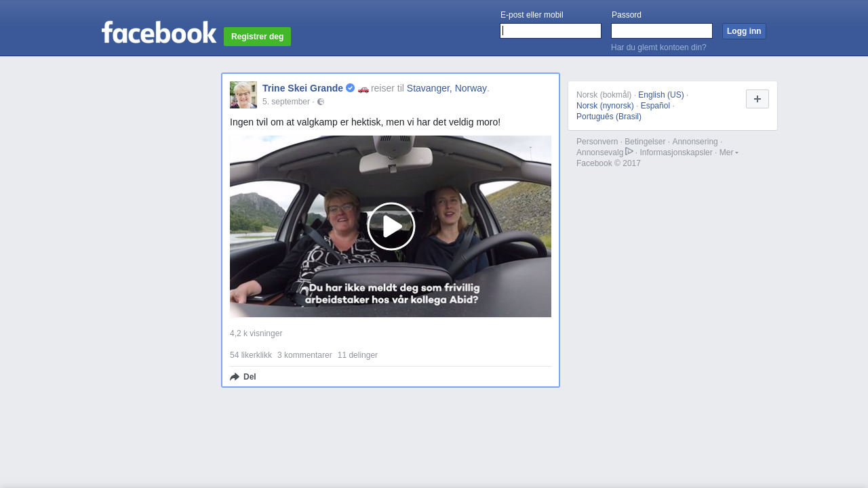Switch language to English (US)
Viewport: 868px width, 488px height.
661,95
